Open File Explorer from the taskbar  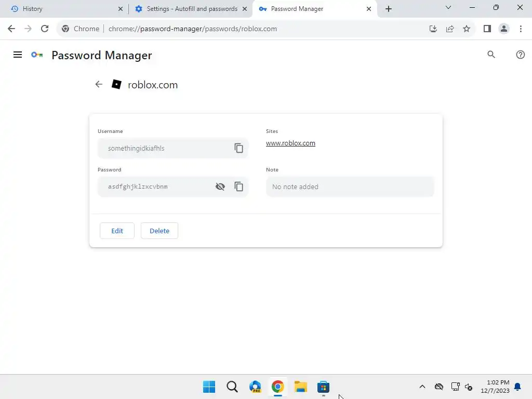tap(301, 387)
